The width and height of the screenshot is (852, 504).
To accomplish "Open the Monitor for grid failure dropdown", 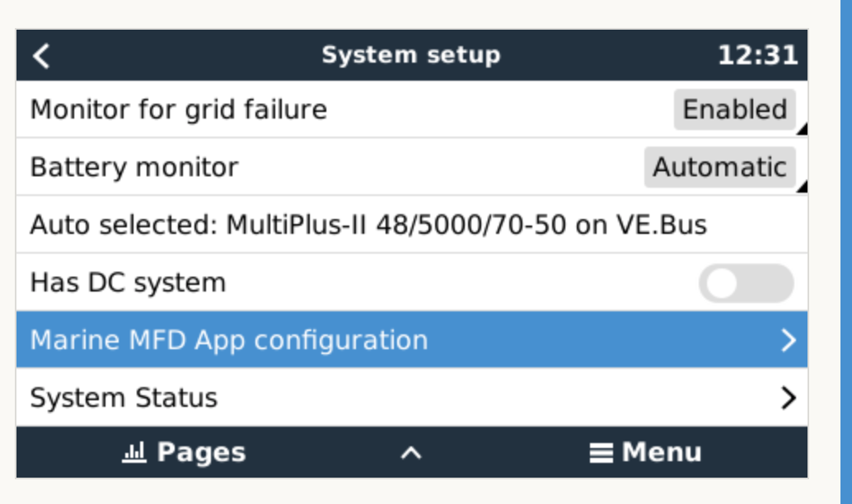I will (x=736, y=109).
